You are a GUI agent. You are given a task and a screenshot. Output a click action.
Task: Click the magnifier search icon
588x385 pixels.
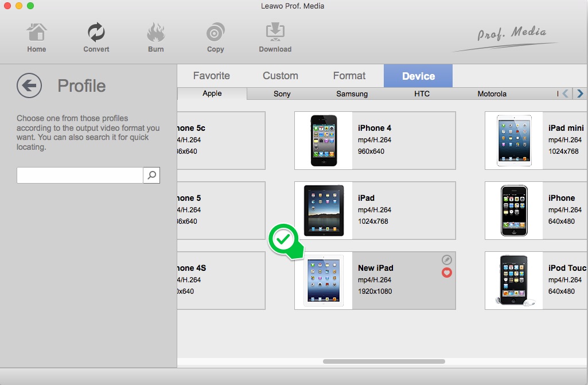151,175
